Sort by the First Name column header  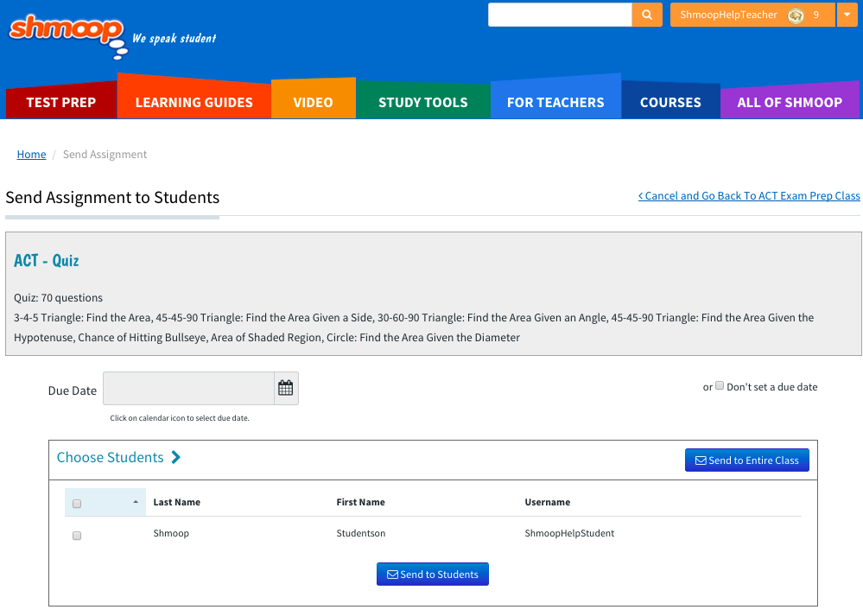(360, 502)
